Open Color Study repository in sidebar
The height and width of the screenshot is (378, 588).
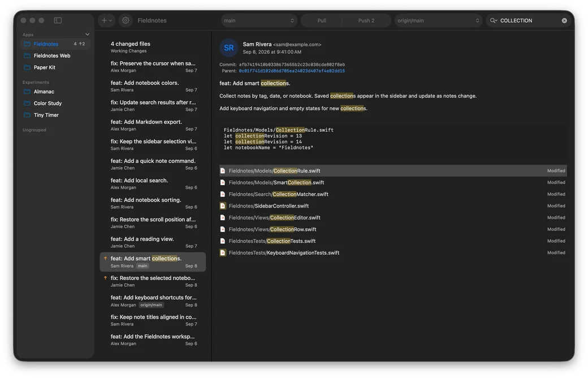tap(55, 103)
